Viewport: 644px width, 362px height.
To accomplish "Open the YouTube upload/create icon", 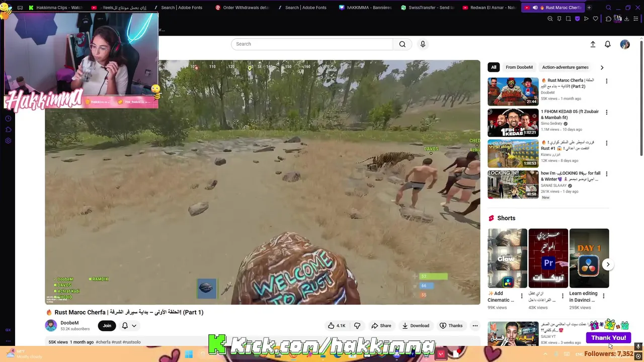I will coord(593,44).
